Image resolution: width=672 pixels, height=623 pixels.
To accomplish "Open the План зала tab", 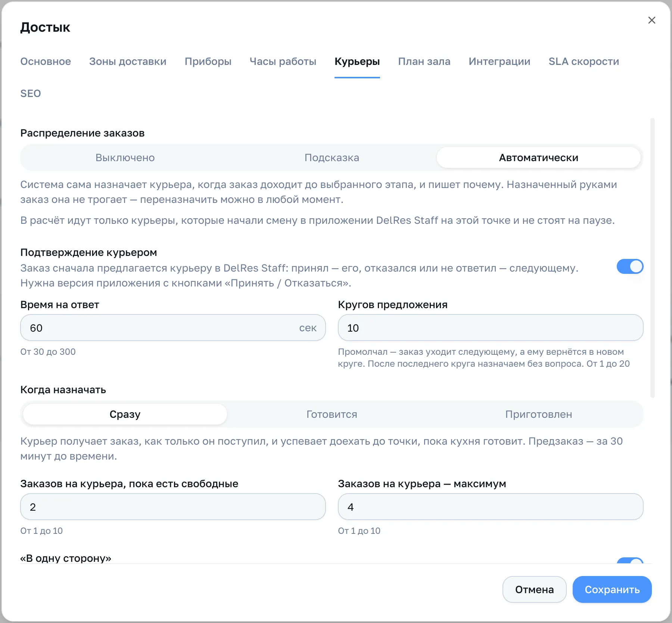I will click(424, 62).
